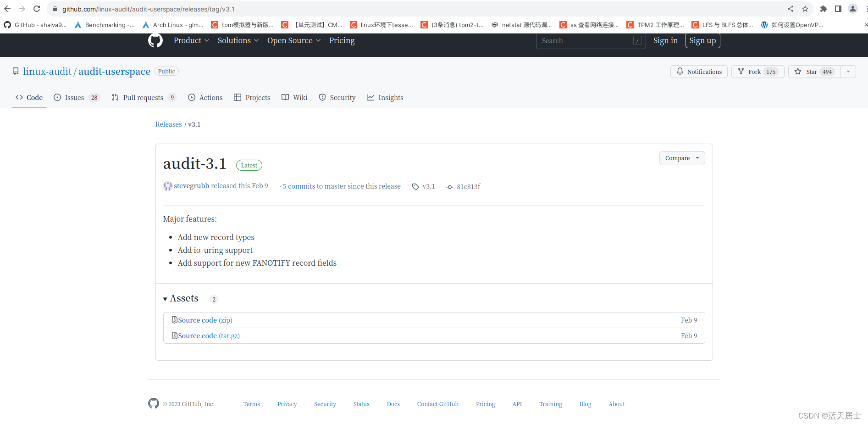
Task: Reload the page with refresh icon
Action: point(37,9)
